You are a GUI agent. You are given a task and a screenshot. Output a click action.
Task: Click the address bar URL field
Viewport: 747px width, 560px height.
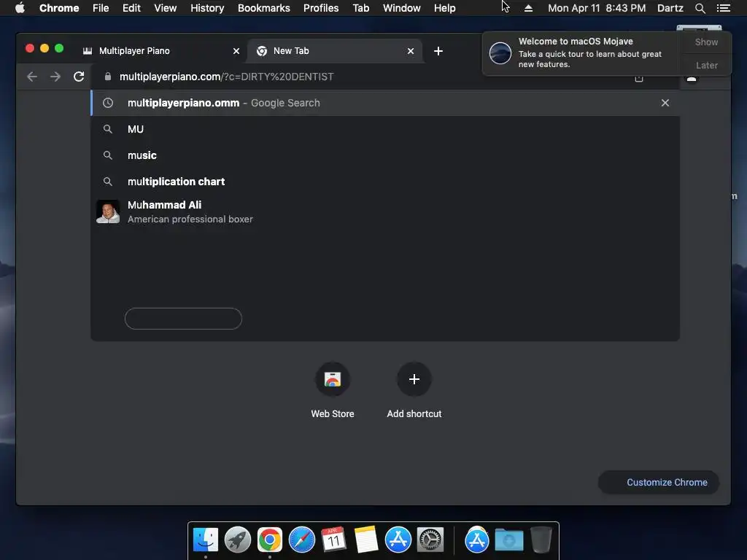(362, 77)
